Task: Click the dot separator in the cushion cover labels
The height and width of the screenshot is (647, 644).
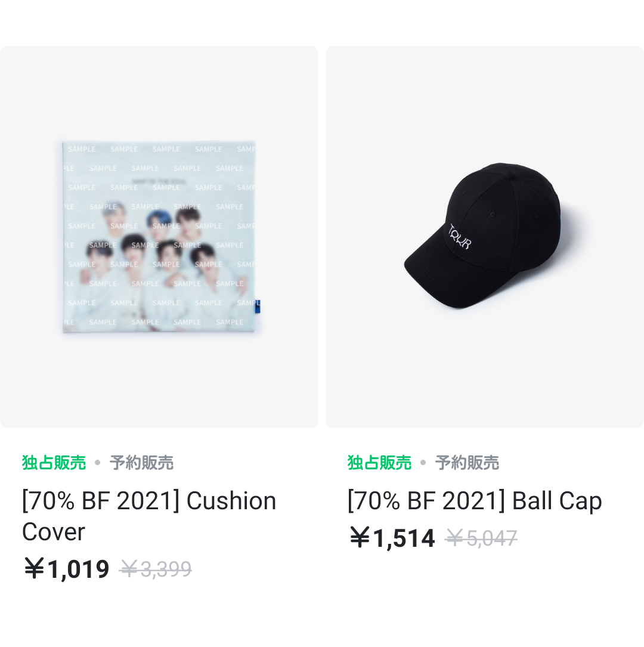Action: coord(98,463)
